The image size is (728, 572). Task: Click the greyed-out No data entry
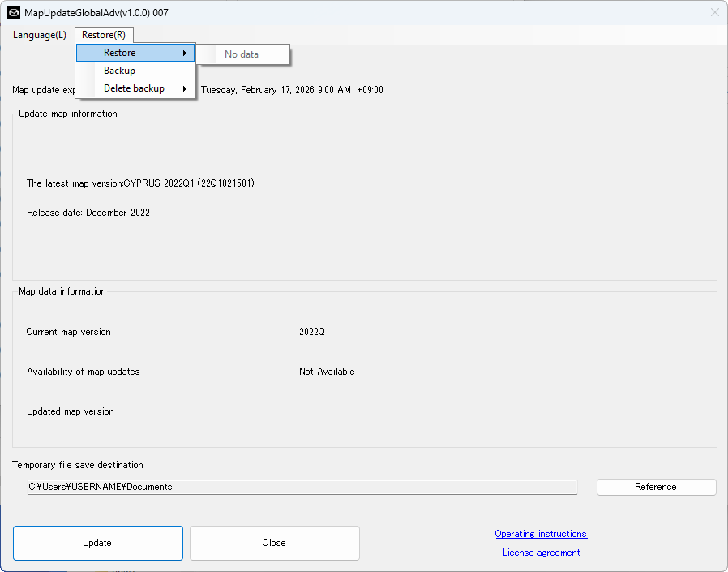[242, 54]
